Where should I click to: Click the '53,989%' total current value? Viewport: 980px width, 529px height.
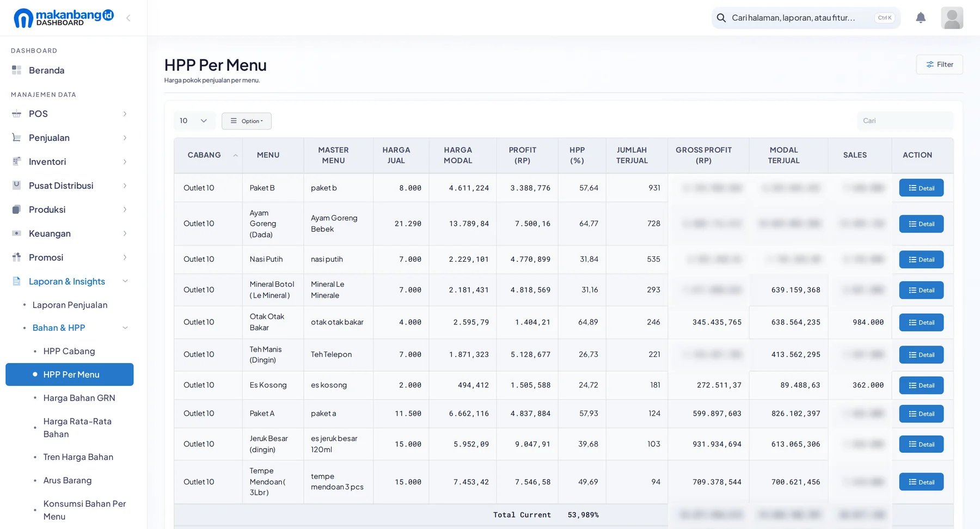(583, 515)
